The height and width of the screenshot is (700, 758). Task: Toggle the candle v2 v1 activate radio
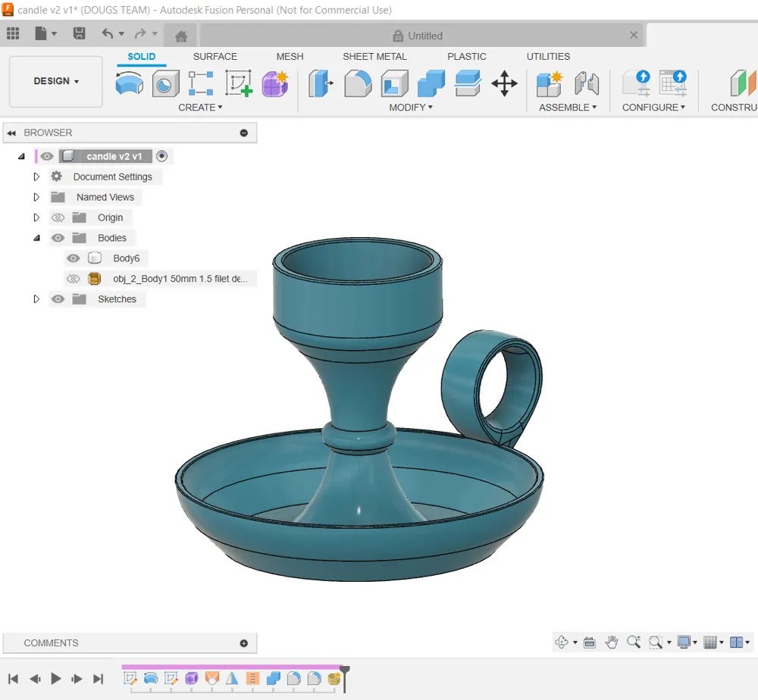(x=162, y=156)
